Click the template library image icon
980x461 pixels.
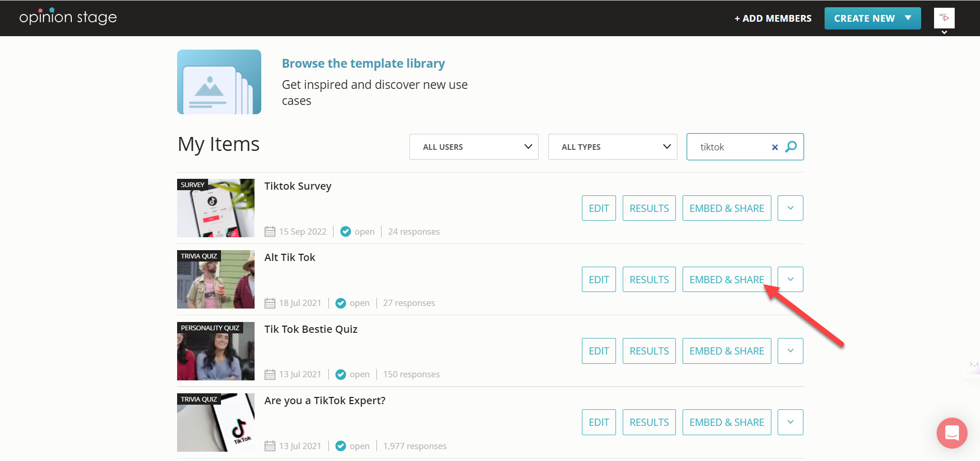219,82
